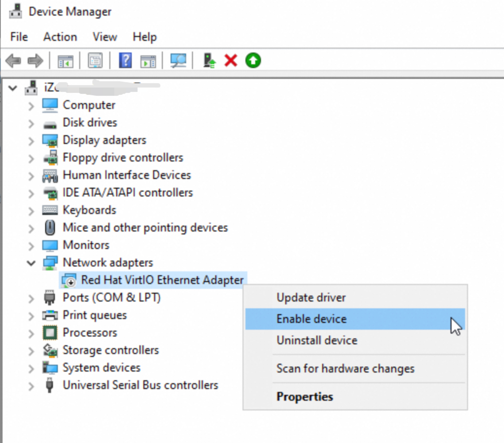
Task: Expand the Processors category
Action: [31, 334]
